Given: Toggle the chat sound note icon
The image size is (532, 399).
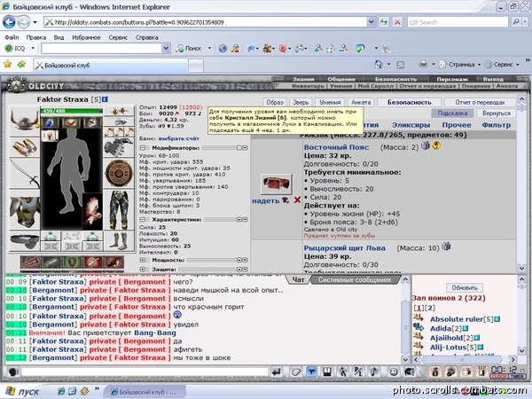Looking at the screenshot, I should click(x=374, y=372).
